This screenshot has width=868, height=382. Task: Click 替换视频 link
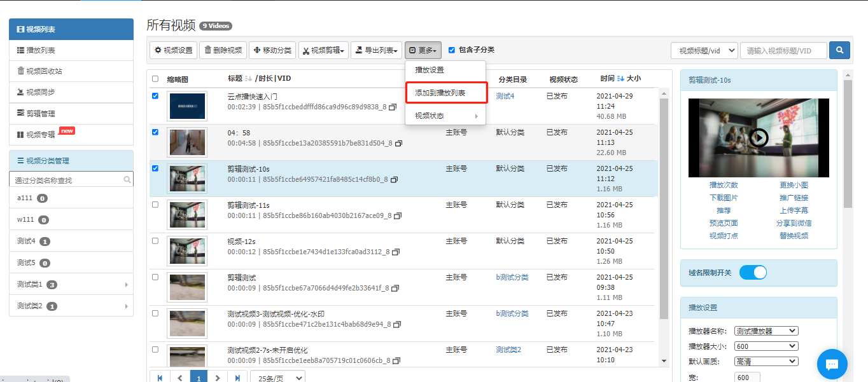pos(794,236)
